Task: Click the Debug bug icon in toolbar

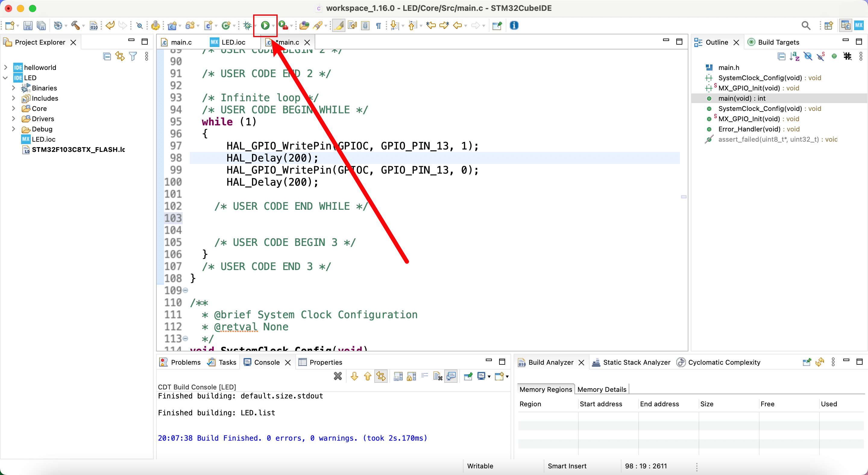Action: tap(247, 25)
